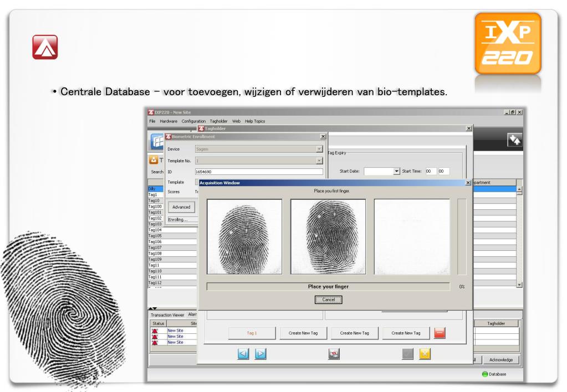567x392 pixels.
Task: Click the Advanced button
Action: [181, 207]
